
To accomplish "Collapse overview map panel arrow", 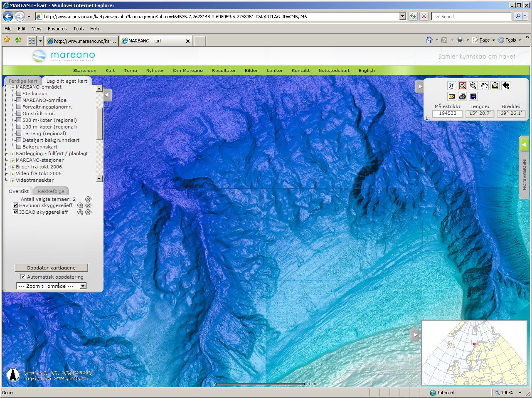I will [x=414, y=335].
